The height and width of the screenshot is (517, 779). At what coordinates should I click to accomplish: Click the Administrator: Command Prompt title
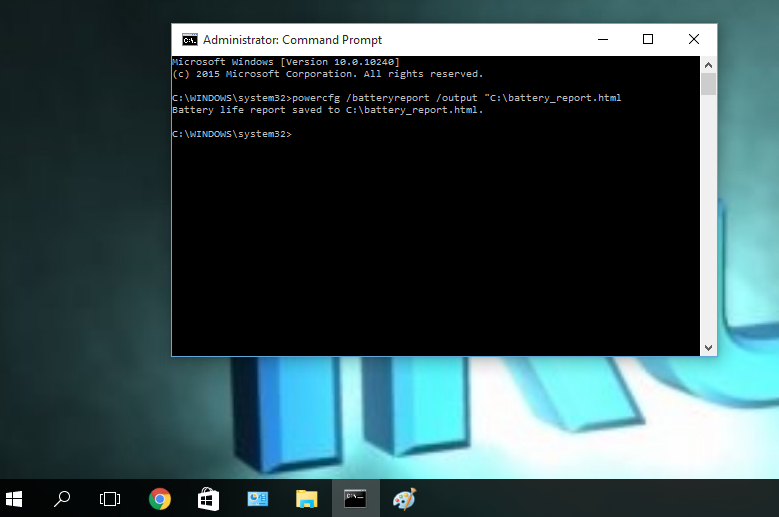[x=292, y=40]
